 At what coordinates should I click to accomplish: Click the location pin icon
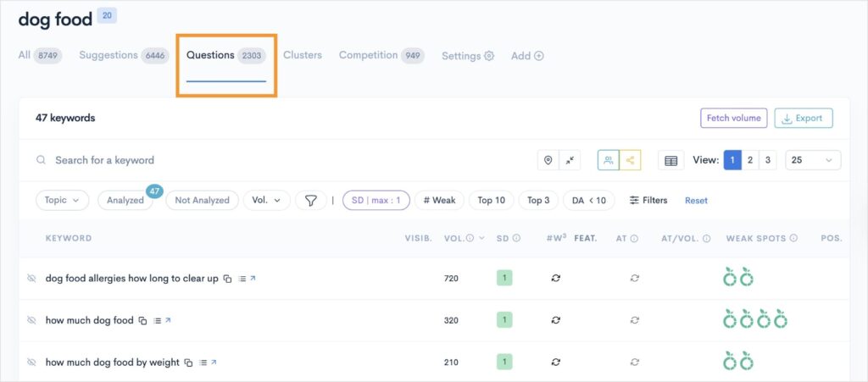(548, 160)
